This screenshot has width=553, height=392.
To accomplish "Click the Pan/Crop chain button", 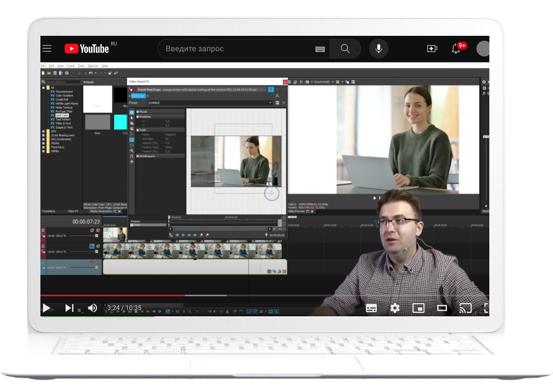I will tap(138, 96).
